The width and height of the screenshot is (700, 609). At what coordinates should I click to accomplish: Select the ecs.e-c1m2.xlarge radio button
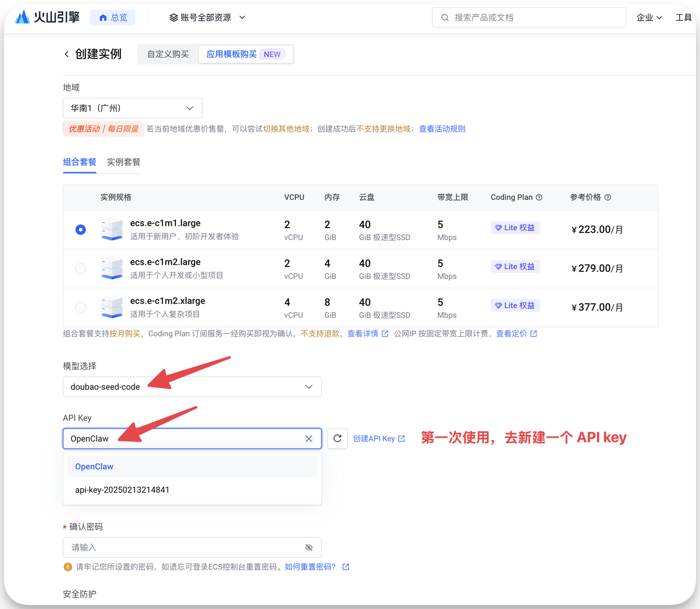click(x=80, y=308)
